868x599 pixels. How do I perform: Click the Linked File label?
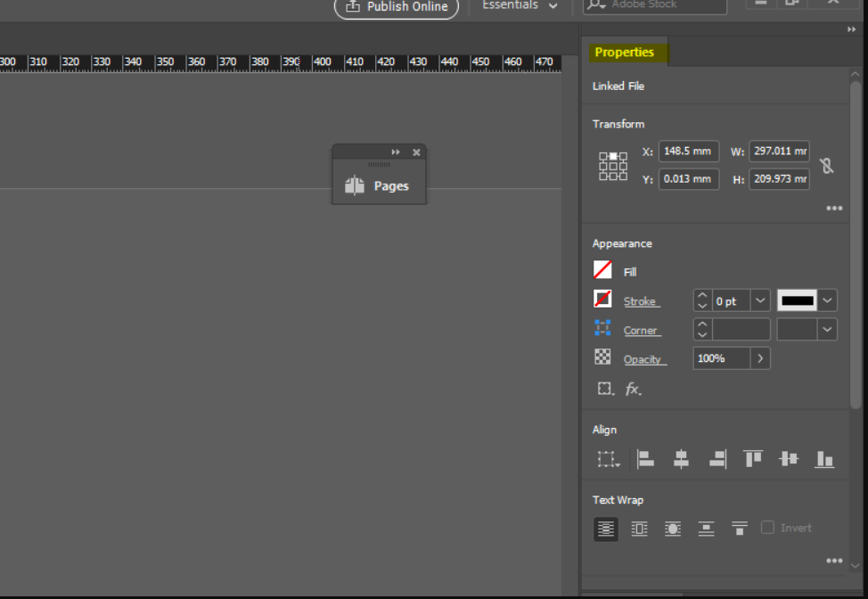(x=618, y=86)
